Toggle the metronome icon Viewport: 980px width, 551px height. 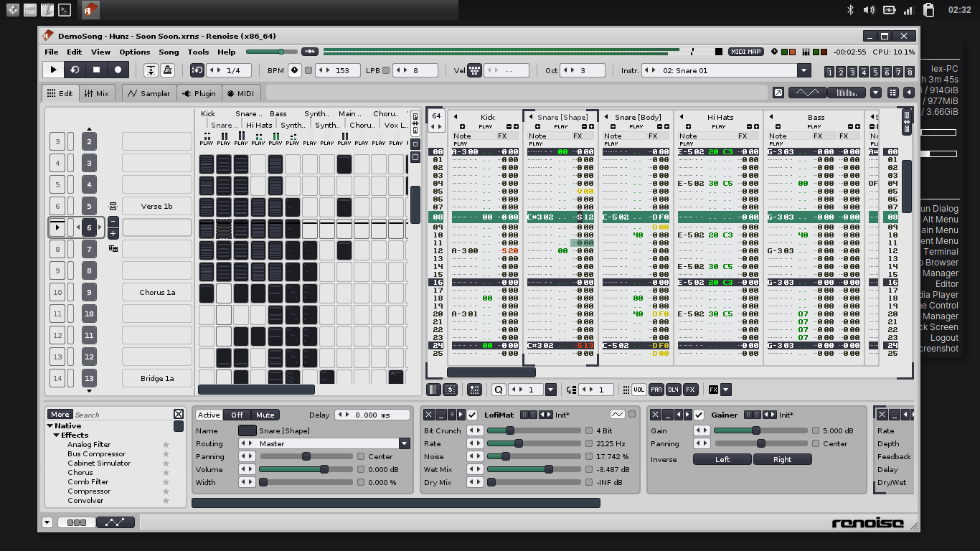pos(167,70)
